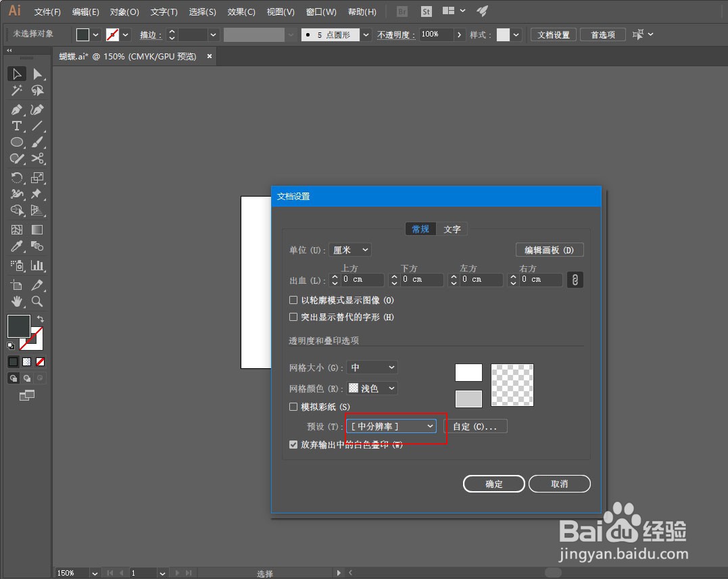The width and height of the screenshot is (728, 579).
Task: Select the Selection tool (black arrow)
Action: 17,74
